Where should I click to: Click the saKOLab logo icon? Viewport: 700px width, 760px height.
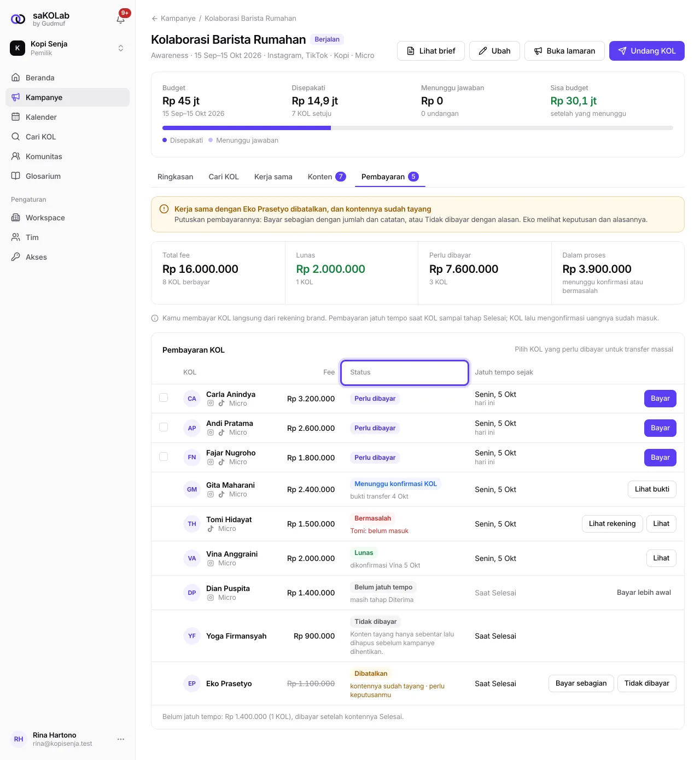pos(18,19)
